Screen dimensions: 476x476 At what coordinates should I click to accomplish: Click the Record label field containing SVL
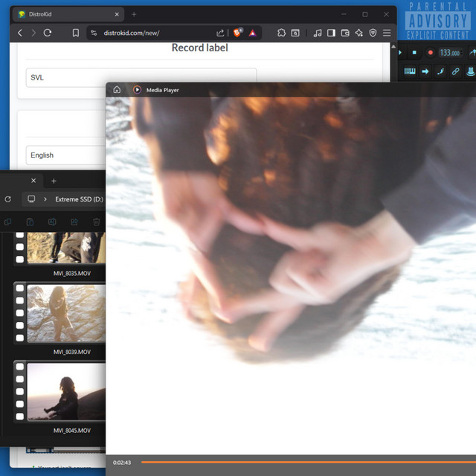coord(141,77)
